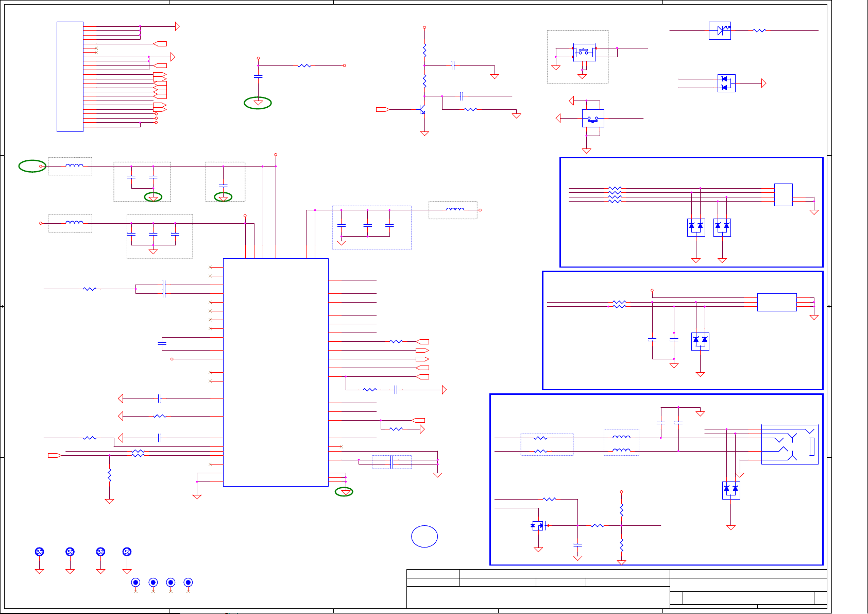Click the resistor right of the LED
The height and width of the screenshot is (614, 868).
[x=759, y=31]
